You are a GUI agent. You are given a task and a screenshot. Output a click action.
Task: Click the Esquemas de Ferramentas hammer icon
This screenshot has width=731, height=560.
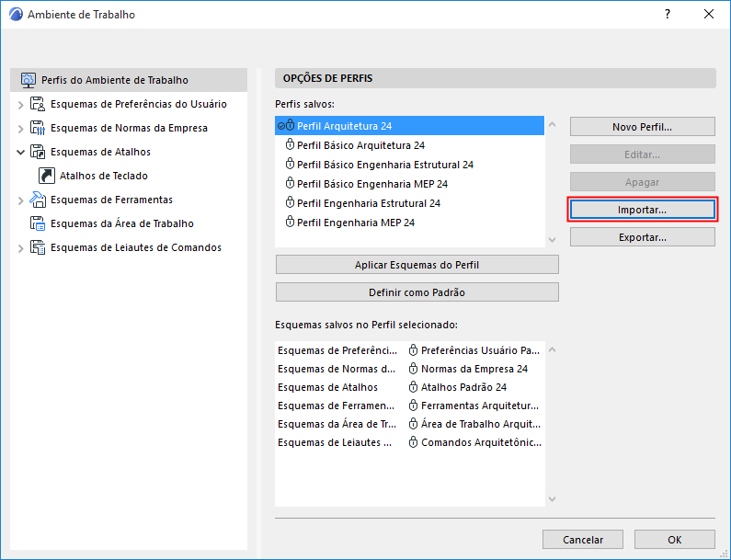click(x=38, y=200)
